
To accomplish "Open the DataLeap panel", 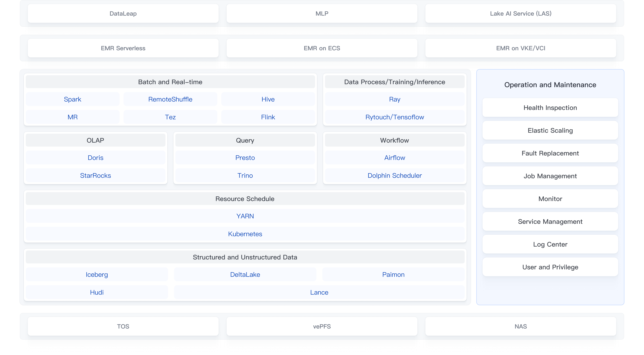I will (123, 13).
